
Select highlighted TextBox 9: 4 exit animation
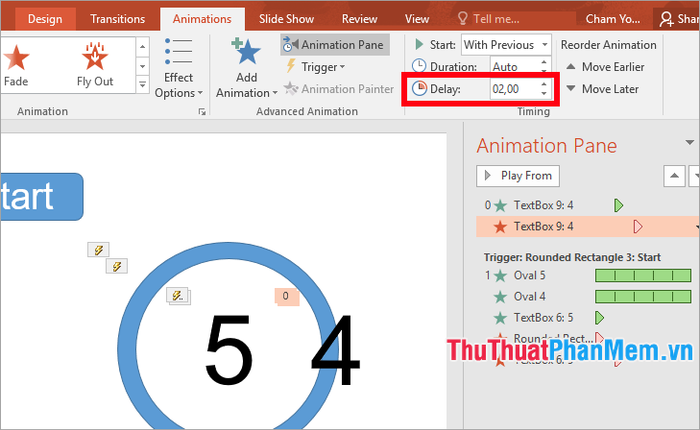(588, 226)
